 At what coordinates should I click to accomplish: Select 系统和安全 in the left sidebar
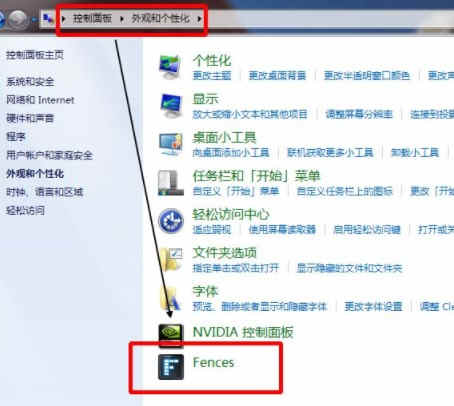tap(30, 81)
